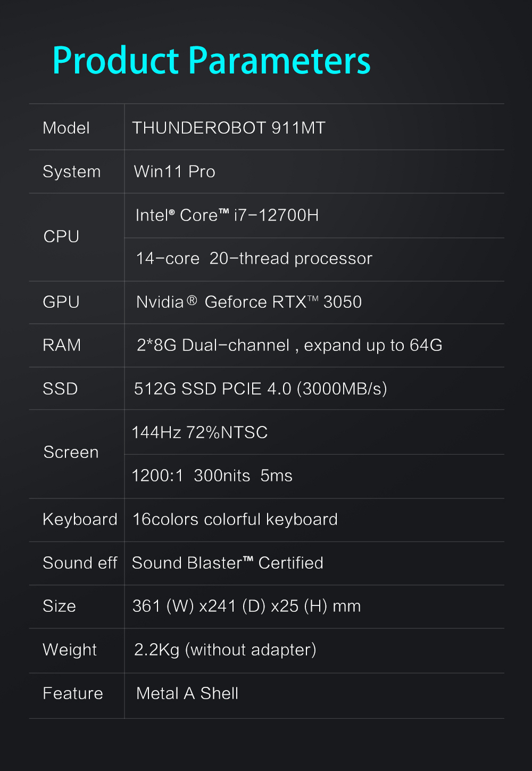Click the Product Parameters heading
This screenshot has width=532, height=771.
211,60
